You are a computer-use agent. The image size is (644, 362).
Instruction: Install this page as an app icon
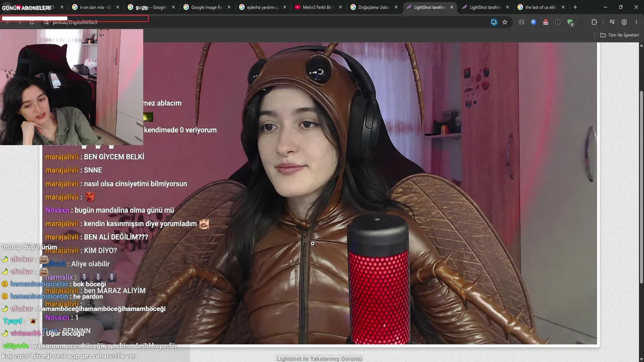(x=494, y=22)
